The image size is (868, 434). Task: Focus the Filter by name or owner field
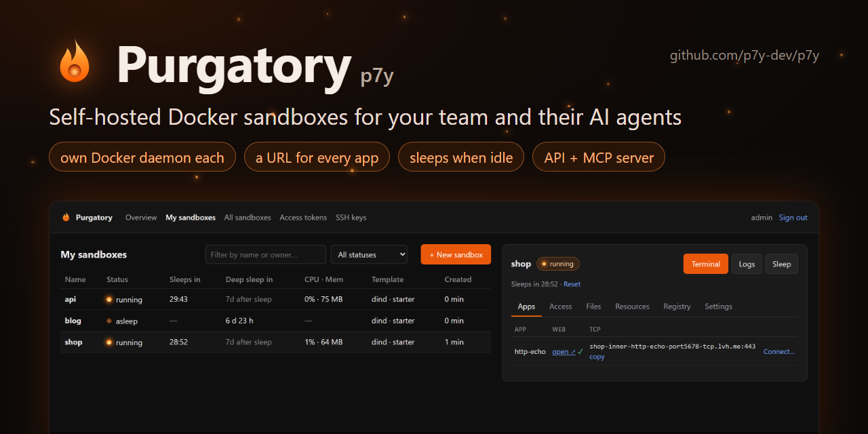(x=266, y=254)
